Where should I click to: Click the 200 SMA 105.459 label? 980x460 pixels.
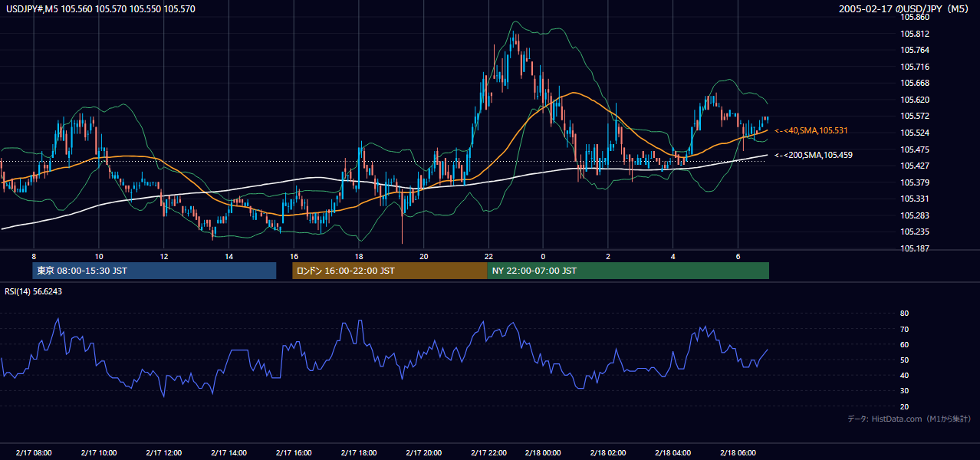[814, 155]
